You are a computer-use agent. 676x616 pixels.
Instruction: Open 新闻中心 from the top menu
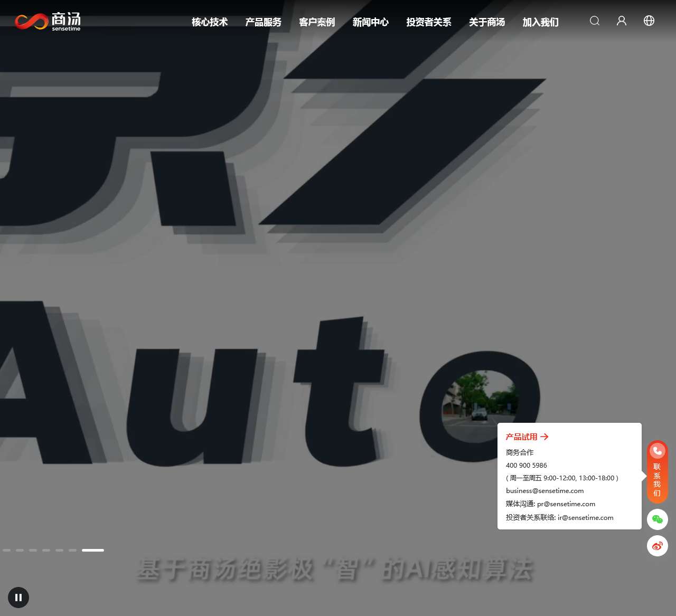(371, 22)
